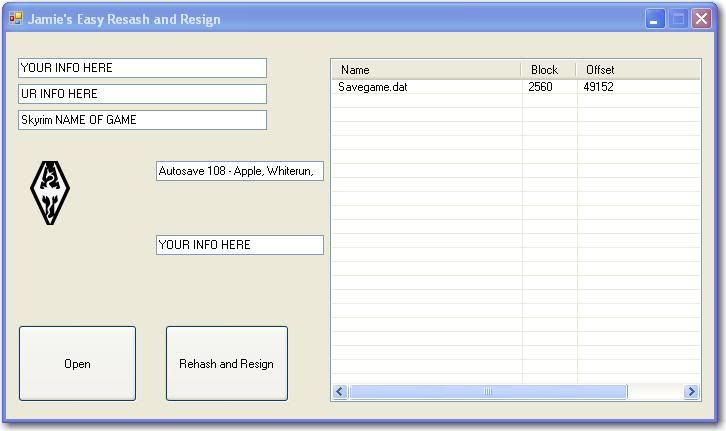Minimize the Jamie's Easy Resash window
Screen dimensions: 726x431
(655, 19)
